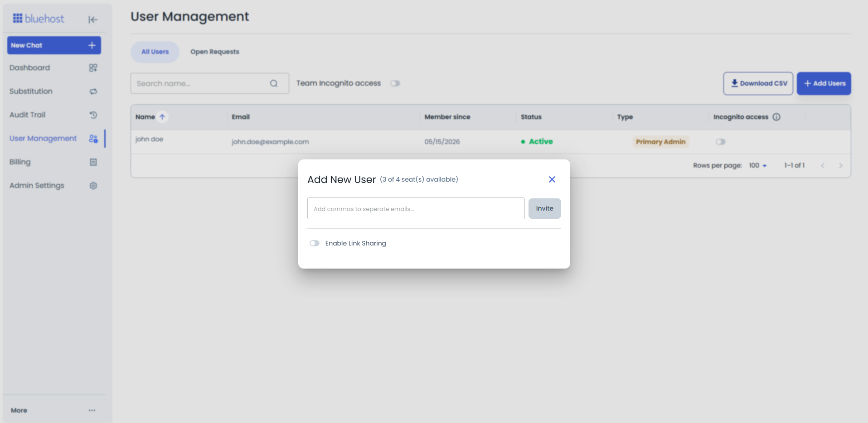
Task: Switch to the Open Requests tab
Action: 215,52
